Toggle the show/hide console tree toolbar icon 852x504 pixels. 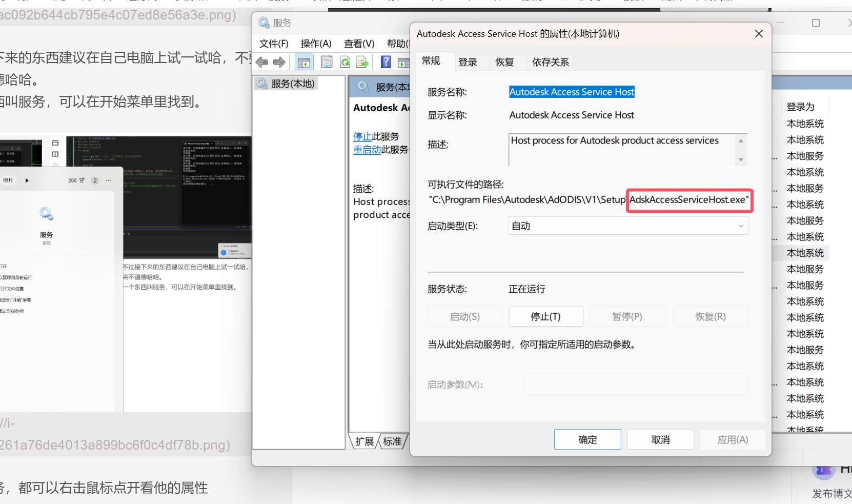tap(304, 63)
